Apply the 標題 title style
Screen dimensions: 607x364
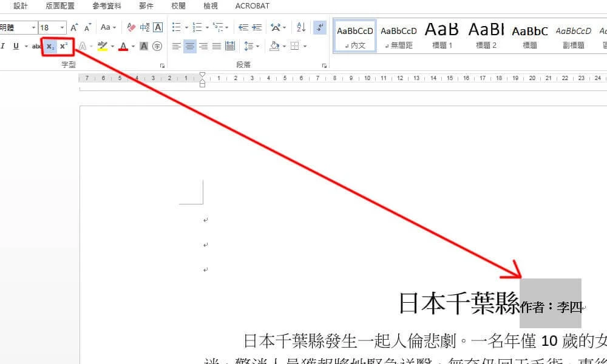(x=529, y=36)
